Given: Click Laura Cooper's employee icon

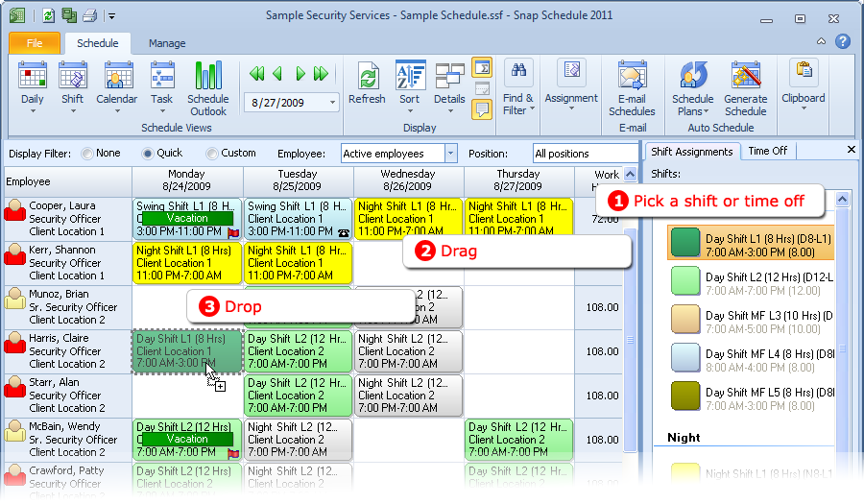Looking at the screenshot, I should (14, 211).
